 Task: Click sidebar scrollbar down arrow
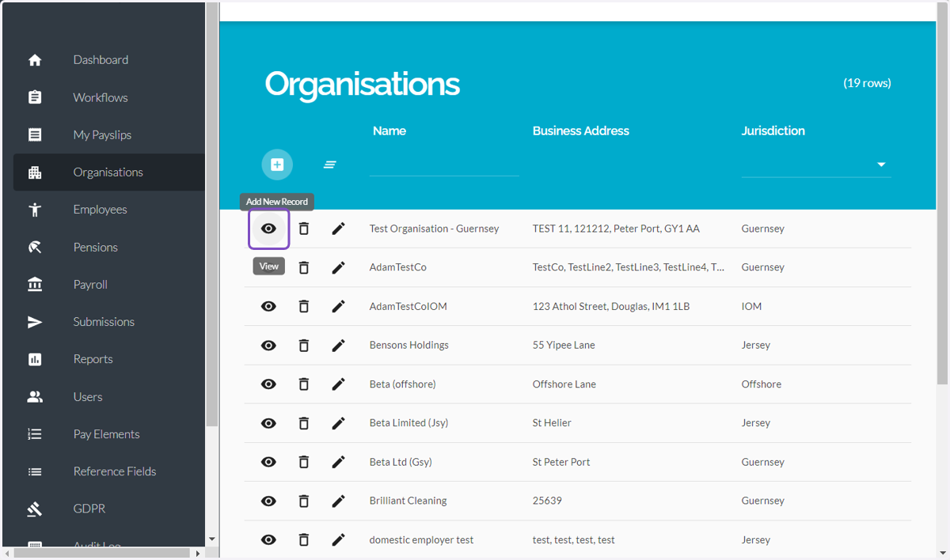tap(211, 539)
